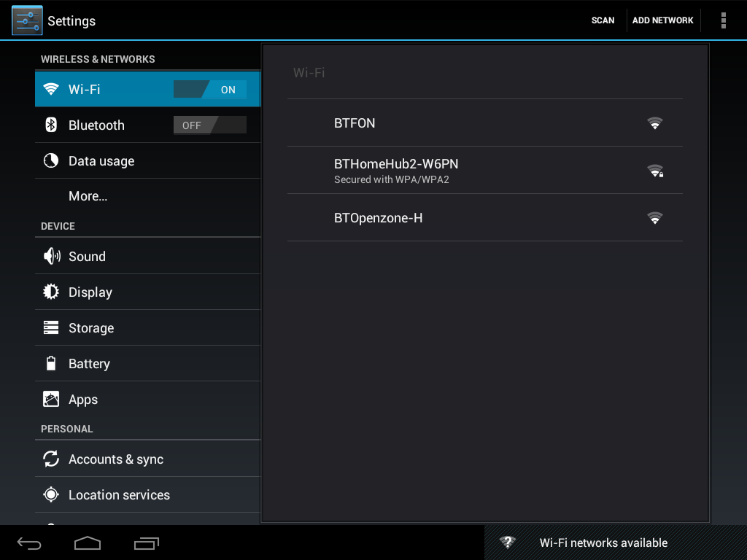Image resolution: width=747 pixels, height=560 pixels.
Task: Open Storage settings
Action: 147,327
